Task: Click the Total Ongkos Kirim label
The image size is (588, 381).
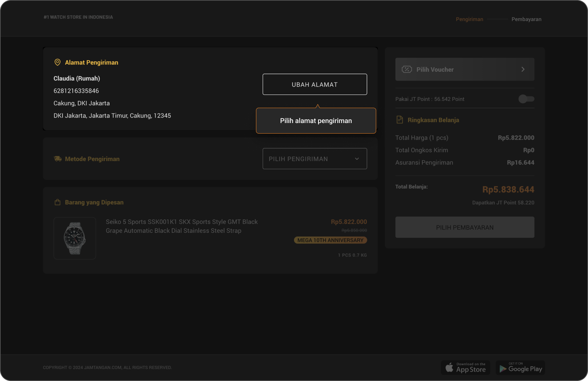Action: tap(422, 150)
